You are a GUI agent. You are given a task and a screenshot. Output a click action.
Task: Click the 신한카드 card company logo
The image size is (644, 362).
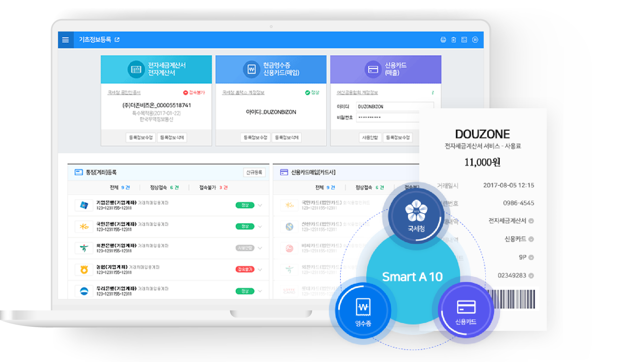point(289,227)
